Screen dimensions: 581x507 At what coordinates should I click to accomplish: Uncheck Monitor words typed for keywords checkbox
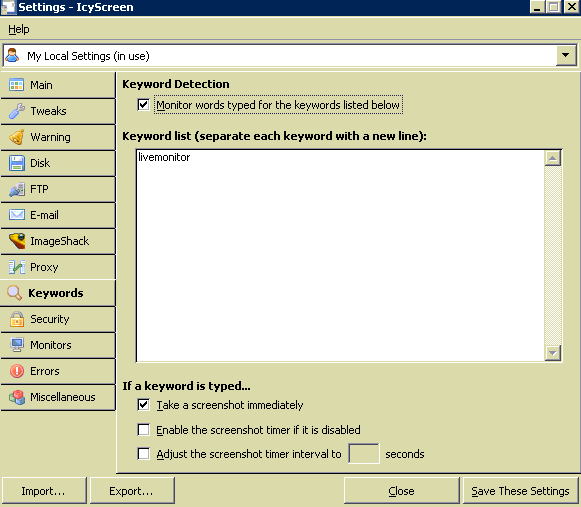143,105
